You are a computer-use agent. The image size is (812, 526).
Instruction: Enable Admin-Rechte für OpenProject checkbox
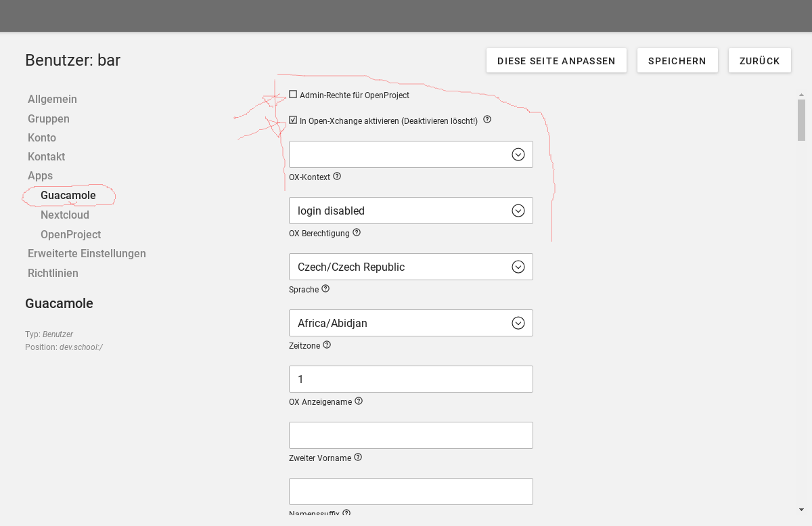(x=293, y=95)
